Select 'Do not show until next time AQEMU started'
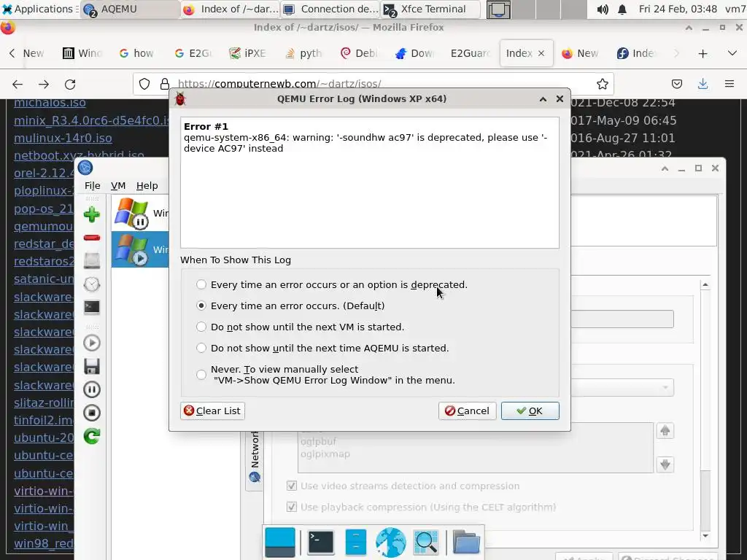 tap(201, 348)
